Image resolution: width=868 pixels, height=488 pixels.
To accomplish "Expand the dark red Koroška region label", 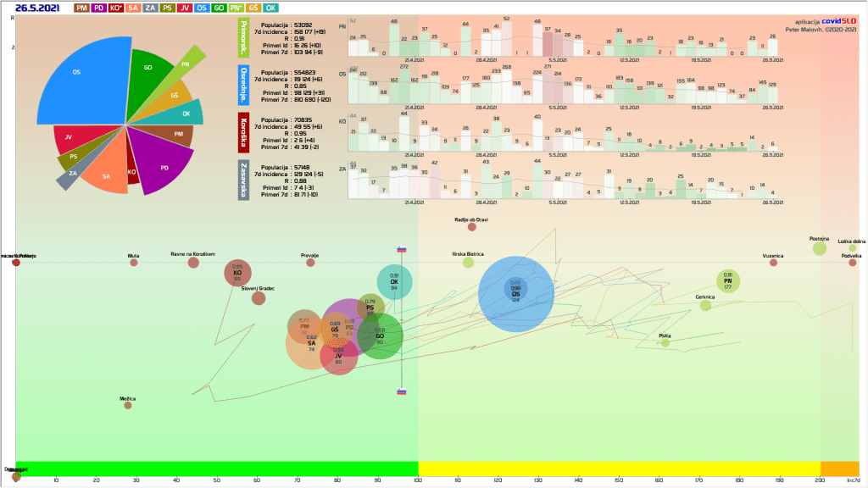I will (245, 131).
